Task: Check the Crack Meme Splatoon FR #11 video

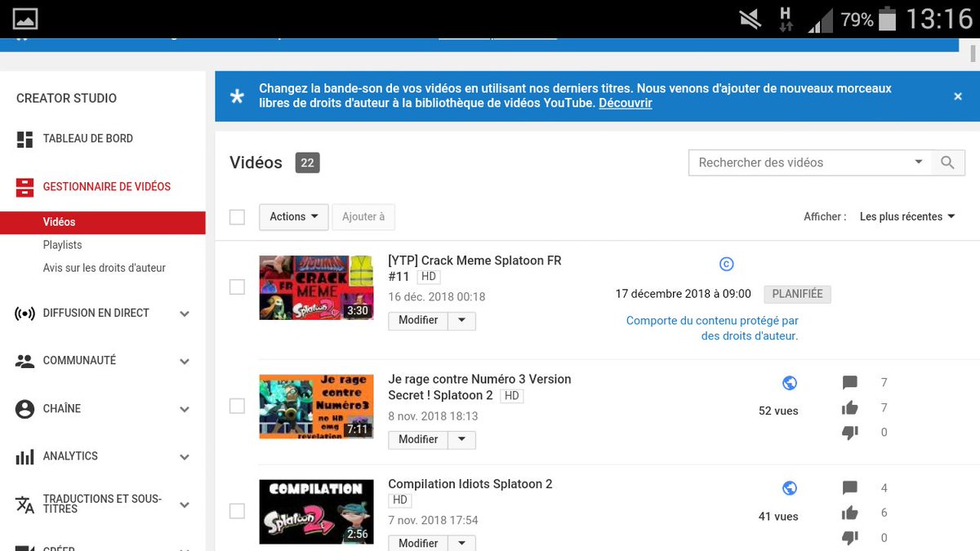Action: coord(237,287)
